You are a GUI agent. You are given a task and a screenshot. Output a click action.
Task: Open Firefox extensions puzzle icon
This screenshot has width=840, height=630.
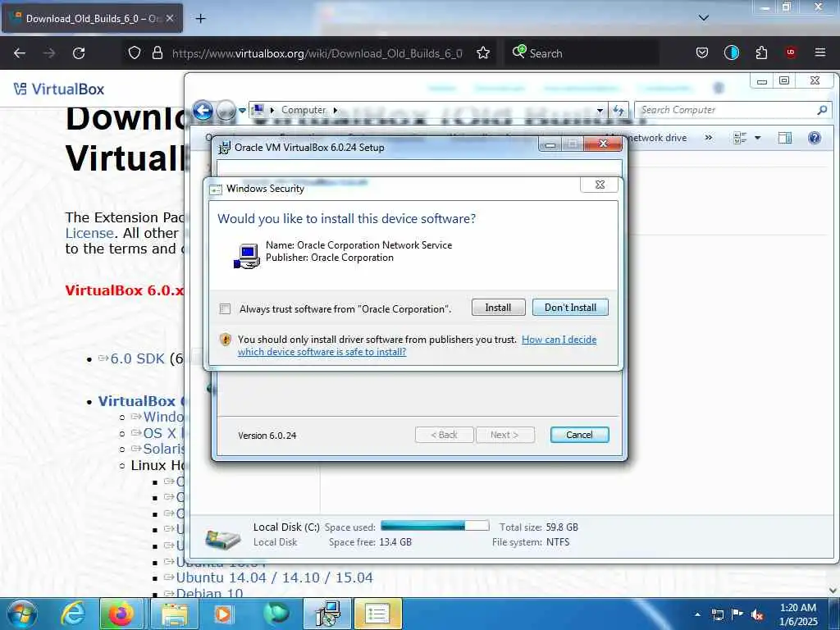(761, 53)
